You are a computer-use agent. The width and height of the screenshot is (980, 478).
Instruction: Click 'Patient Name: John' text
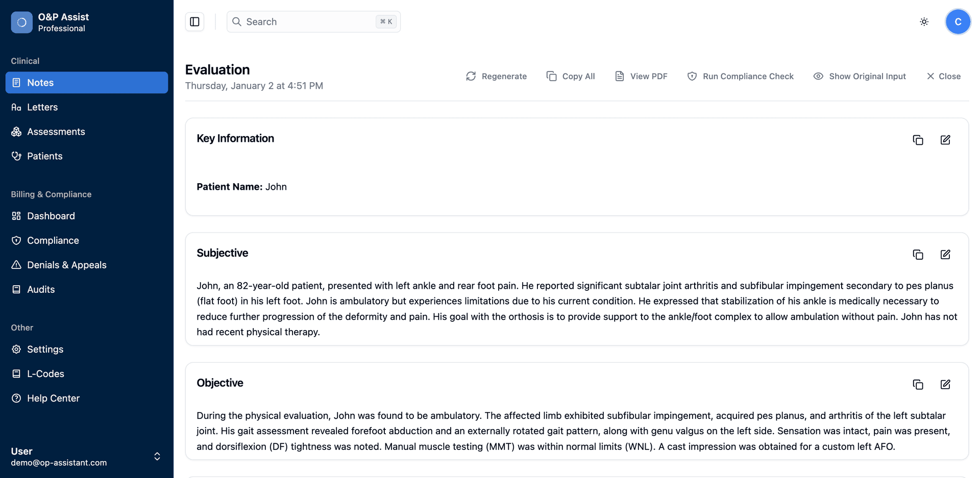pos(241,187)
